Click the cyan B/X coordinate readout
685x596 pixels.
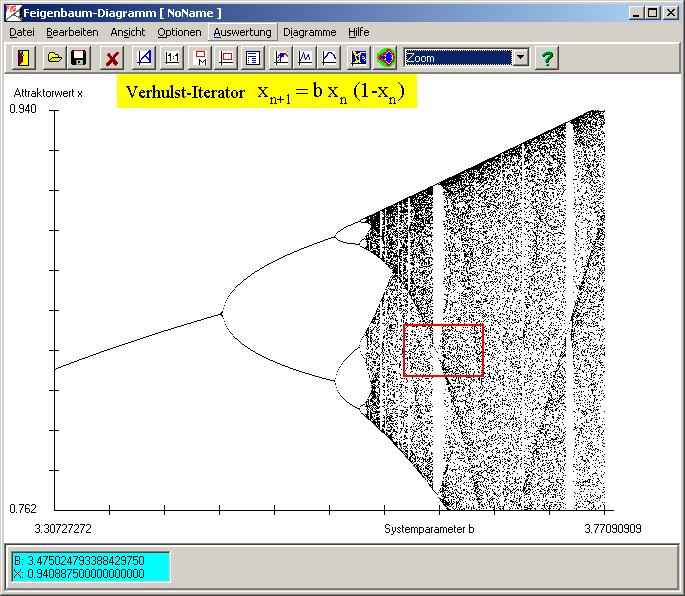coord(91,567)
